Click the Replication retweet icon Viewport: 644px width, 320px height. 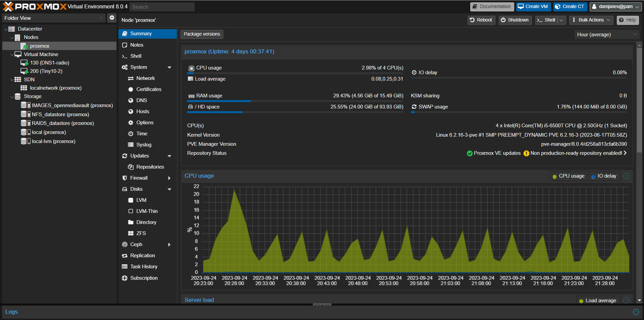coord(125,256)
